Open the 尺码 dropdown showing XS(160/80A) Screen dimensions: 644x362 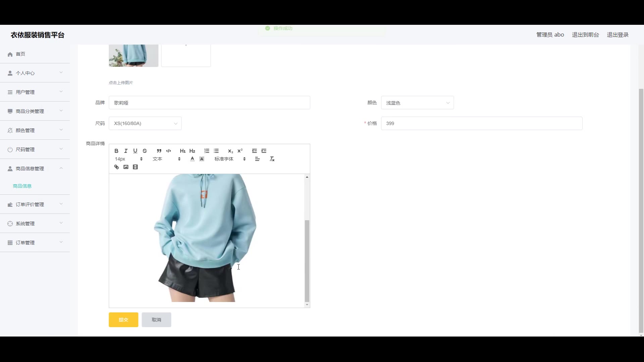(x=145, y=123)
